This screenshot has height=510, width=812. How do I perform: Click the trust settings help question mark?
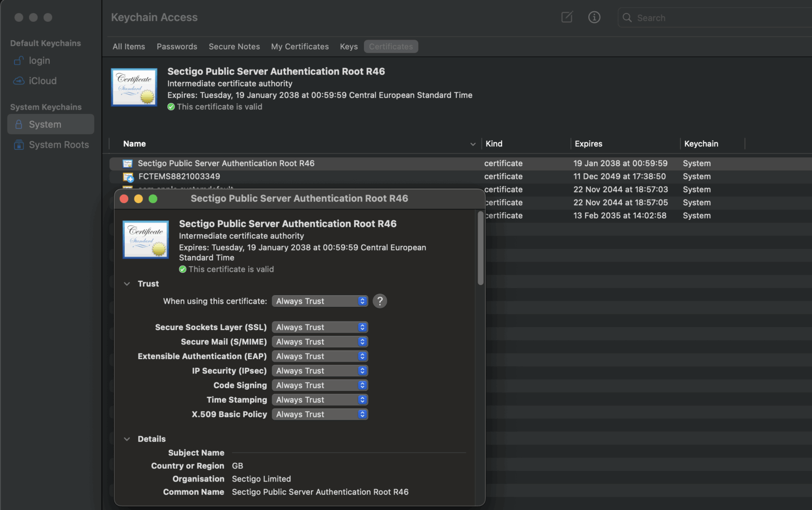[380, 301]
